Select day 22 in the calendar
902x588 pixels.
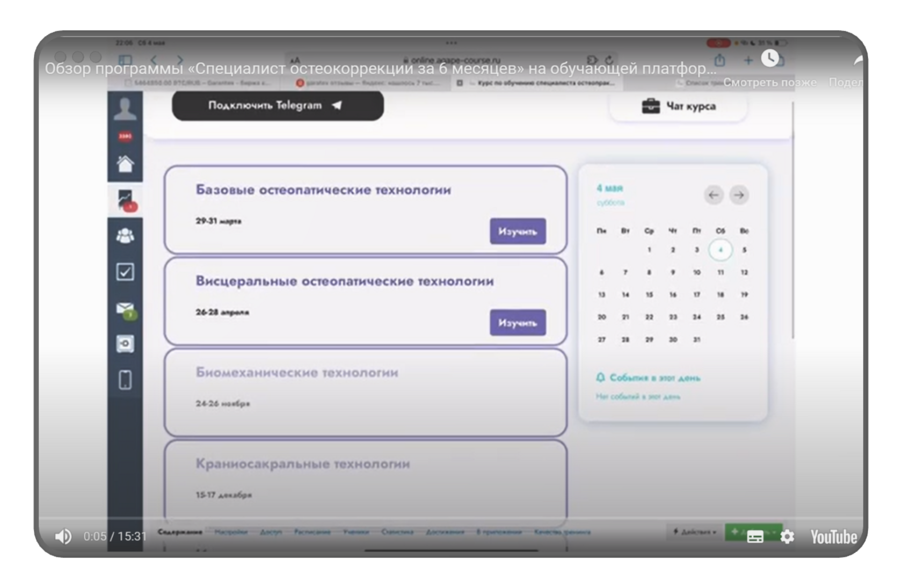pos(649,317)
